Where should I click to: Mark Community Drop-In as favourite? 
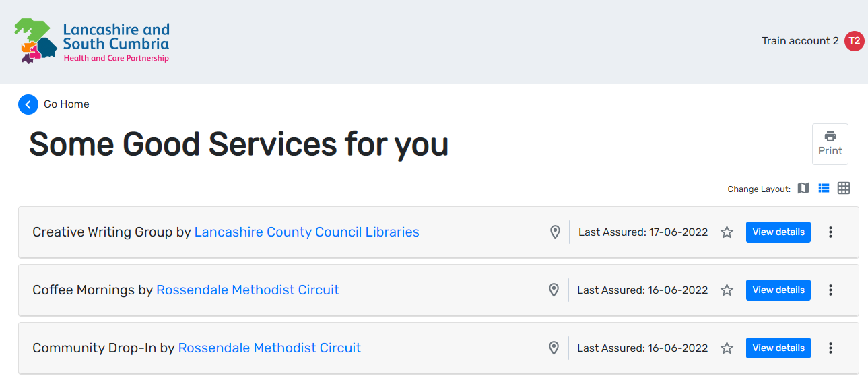(x=727, y=348)
